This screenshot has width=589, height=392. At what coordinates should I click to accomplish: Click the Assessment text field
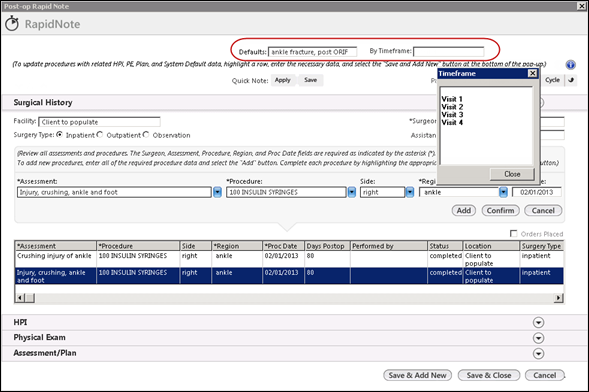point(114,192)
